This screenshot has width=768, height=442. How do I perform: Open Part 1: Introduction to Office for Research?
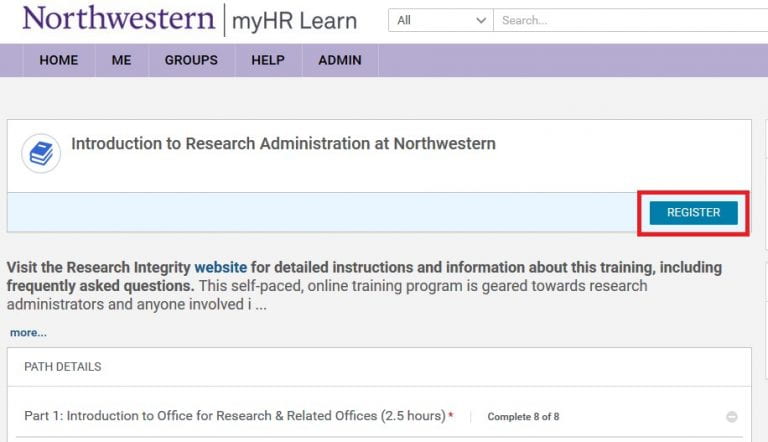(235, 416)
